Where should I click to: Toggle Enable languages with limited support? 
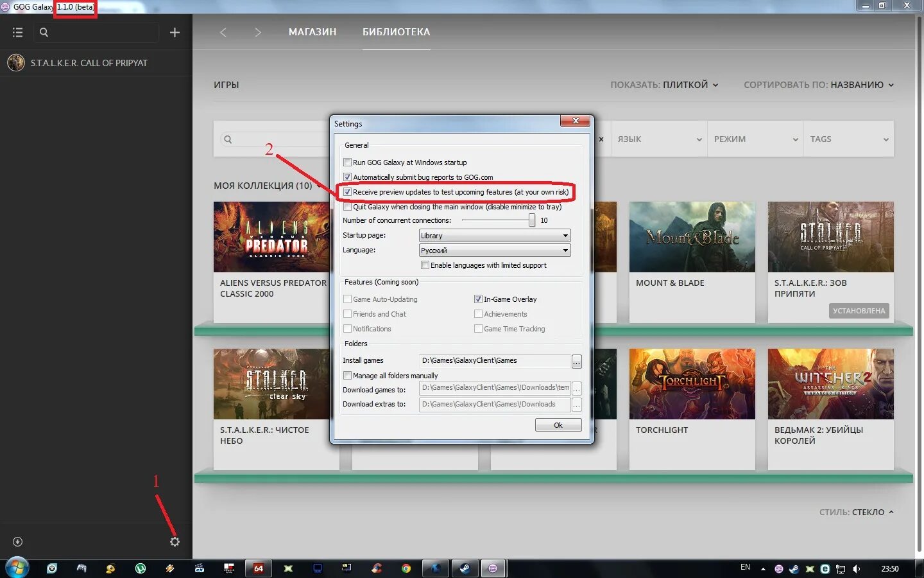pyautogui.click(x=425, y=265)
